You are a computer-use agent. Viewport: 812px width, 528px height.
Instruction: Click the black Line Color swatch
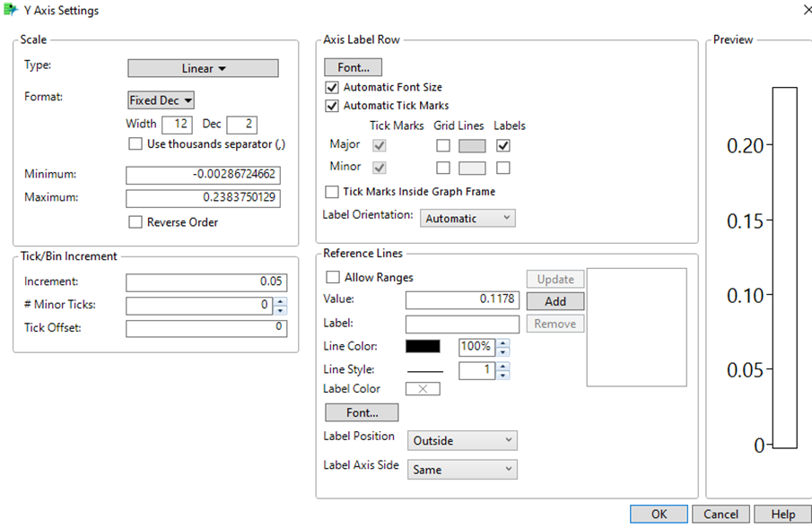point(423,346)
